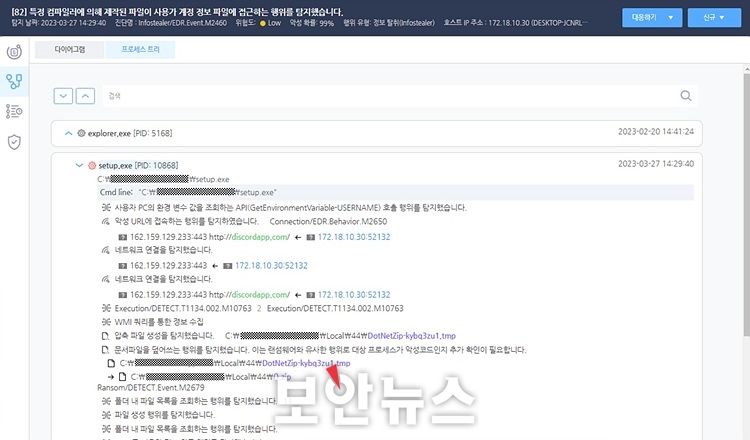Collapse the explorer.exe process node

click(68, 133)
